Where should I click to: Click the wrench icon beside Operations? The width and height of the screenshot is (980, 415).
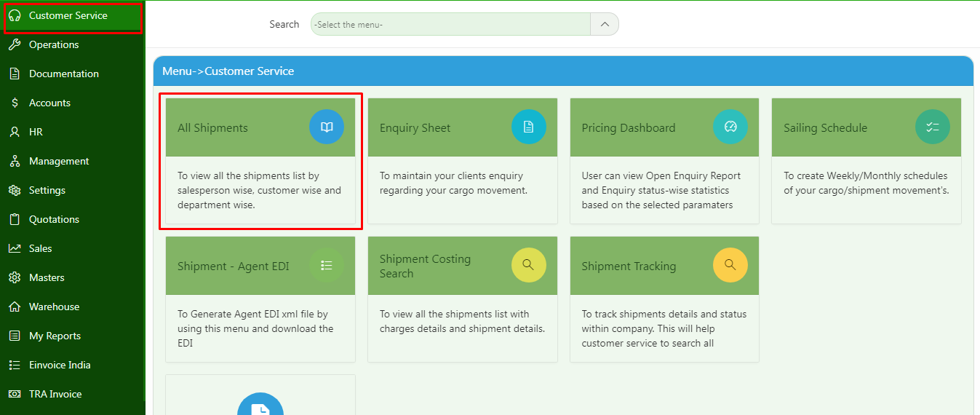click(15, 44)
